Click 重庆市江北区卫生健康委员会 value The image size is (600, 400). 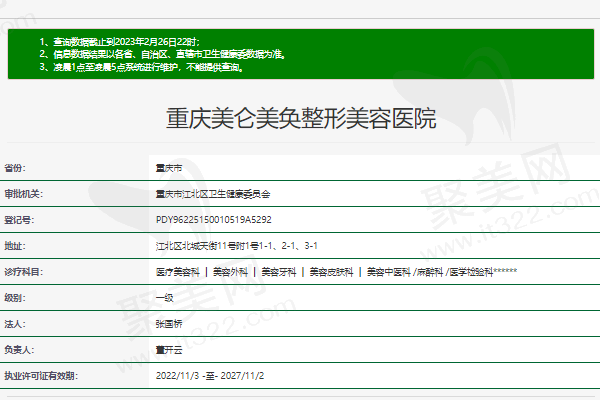pos(213,194)
